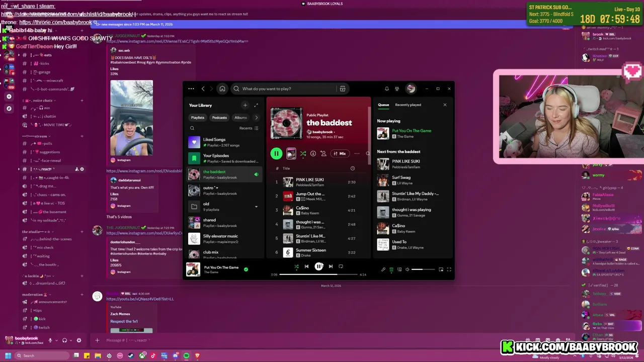The image size is (644, 362).
Task: Pause the baddest playlist with green button
Action: pyautogui.click(x=276, y=153)
